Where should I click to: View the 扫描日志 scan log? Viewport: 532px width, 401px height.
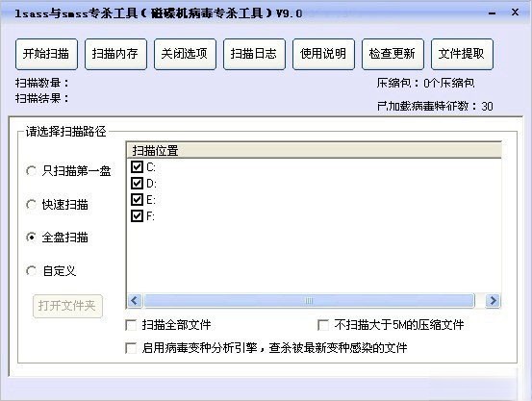click(254, 54)
